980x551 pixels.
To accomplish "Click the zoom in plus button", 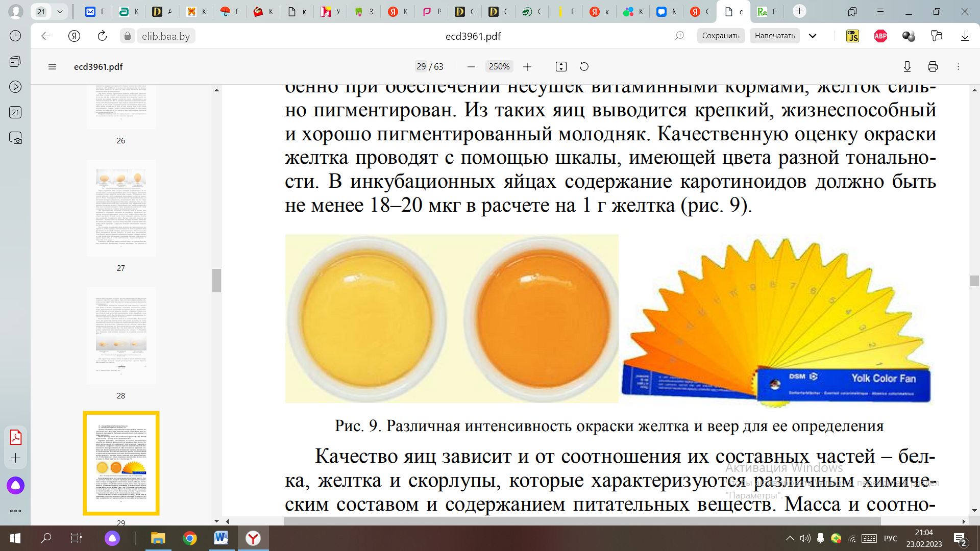I will coord(527,67).
